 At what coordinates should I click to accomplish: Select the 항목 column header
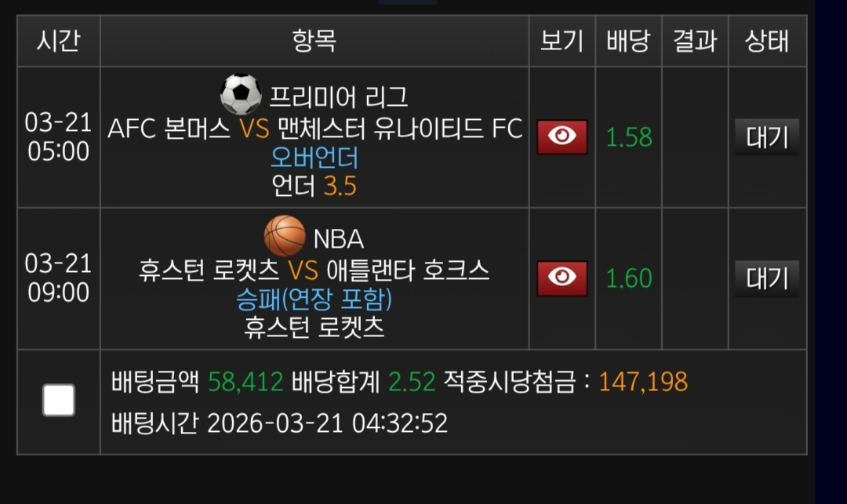tap(314, 41)
